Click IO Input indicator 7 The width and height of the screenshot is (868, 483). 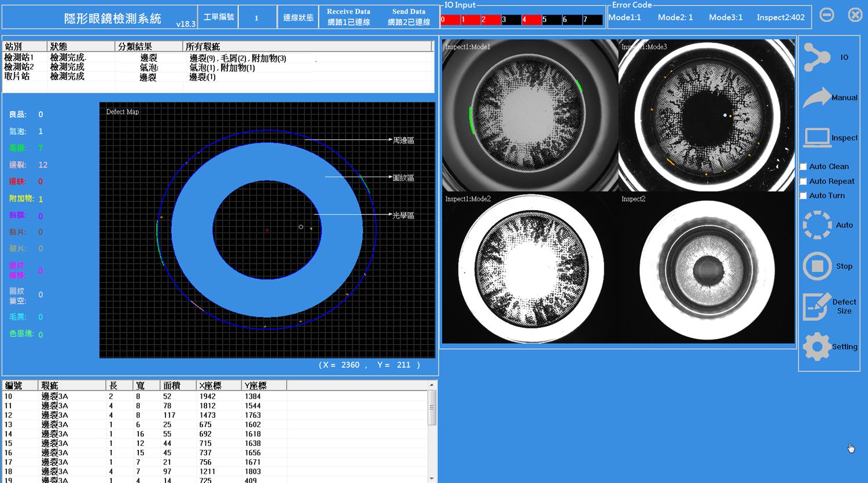point(593,20)
